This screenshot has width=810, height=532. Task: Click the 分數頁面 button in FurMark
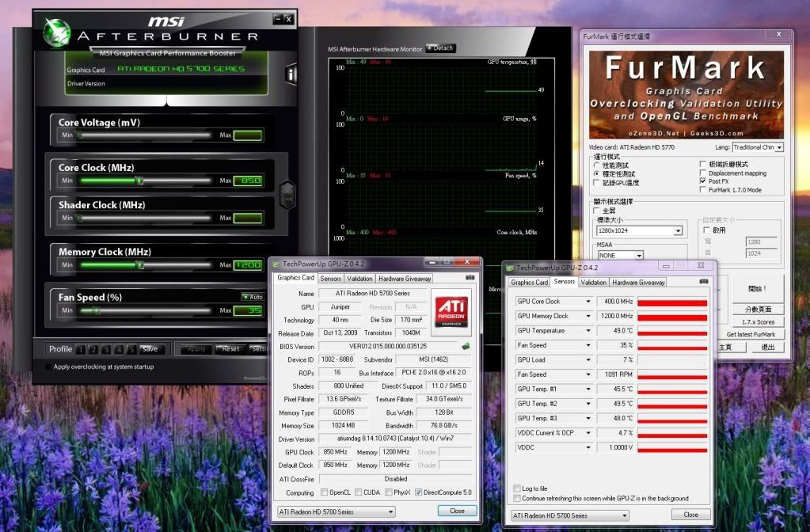[758, 310]
